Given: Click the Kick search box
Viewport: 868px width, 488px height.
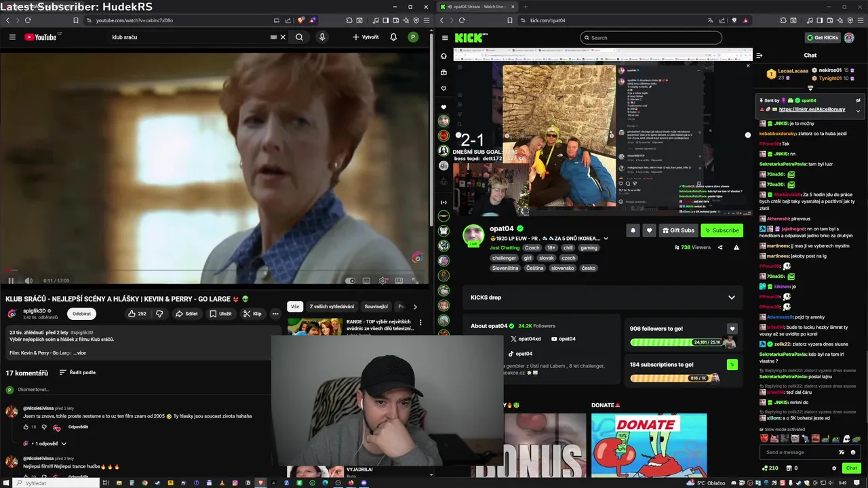Looking at the screenshot, I should point(651,37).
